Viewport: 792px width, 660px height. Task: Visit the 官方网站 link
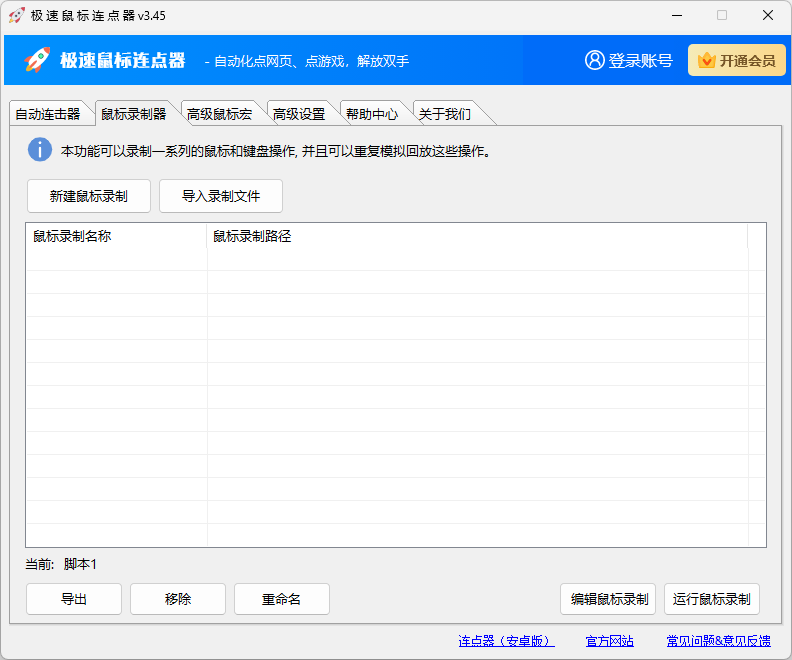tap(609, 641)
